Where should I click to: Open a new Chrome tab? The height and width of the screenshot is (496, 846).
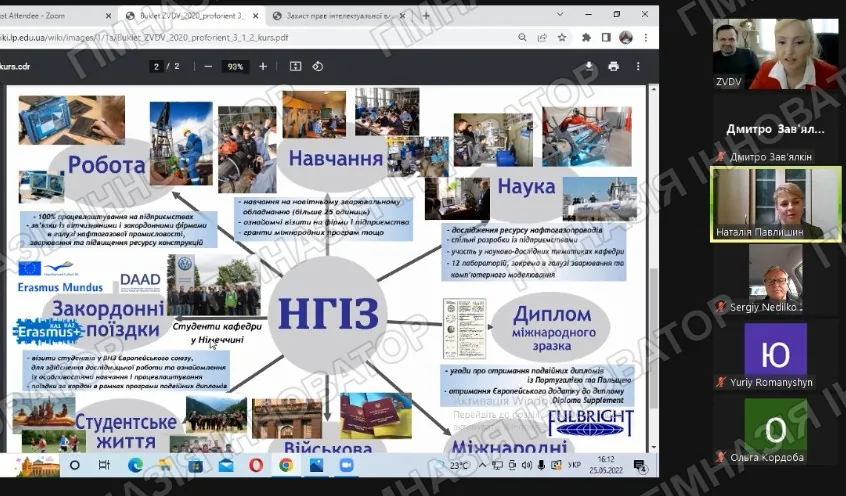426,16
